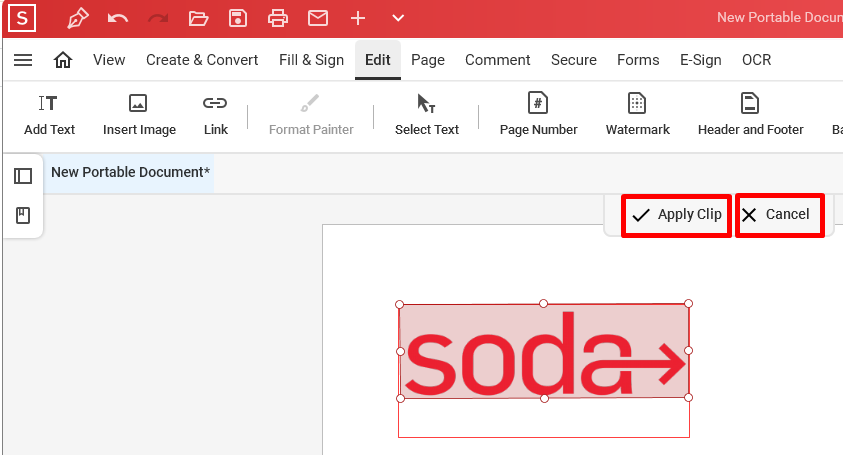Select the pen signature tool icon
The width and height of the screenshot is (843, 455).
tap(77, 18)
